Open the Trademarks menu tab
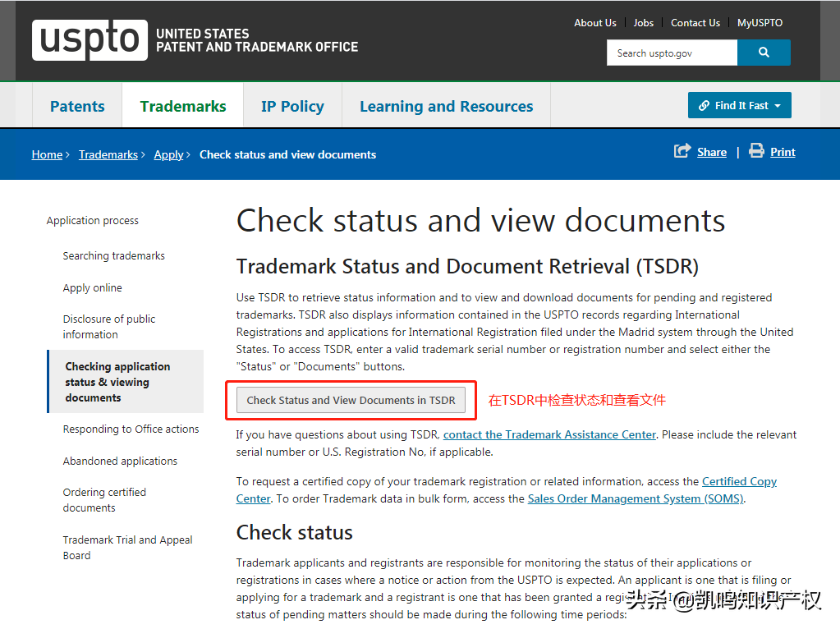Screen dimensions: 840x629 pos(183,106)
